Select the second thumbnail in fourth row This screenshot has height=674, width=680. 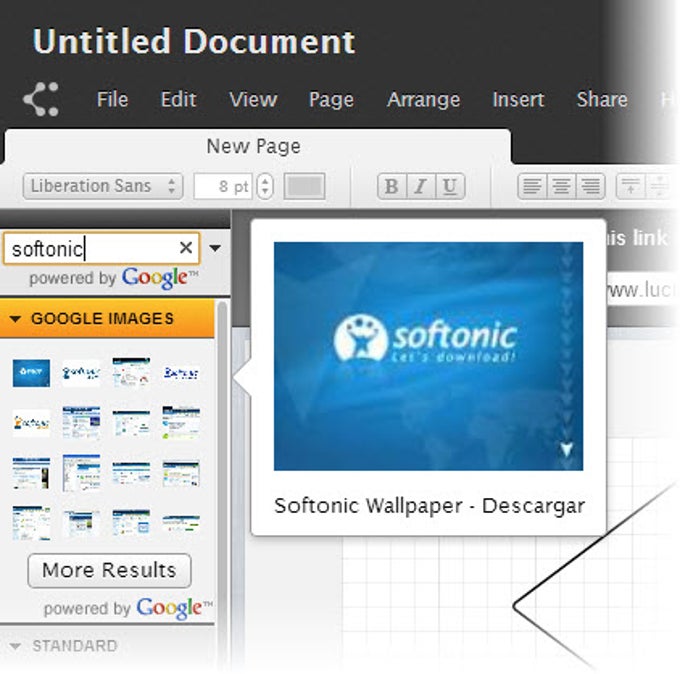pos(81,523)
